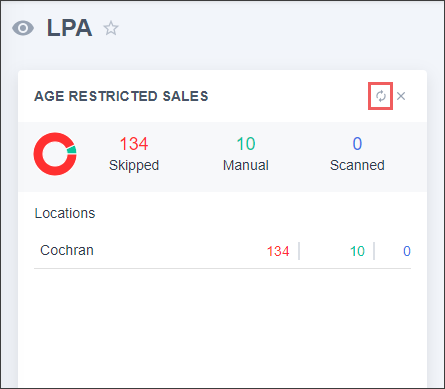Select the 134 Skipped count
This screenshot has width=445, height=389.
pos(134,144)
